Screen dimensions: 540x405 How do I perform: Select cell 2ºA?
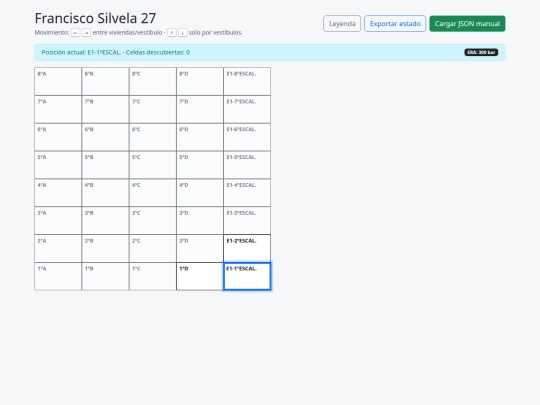pos(58,249)
